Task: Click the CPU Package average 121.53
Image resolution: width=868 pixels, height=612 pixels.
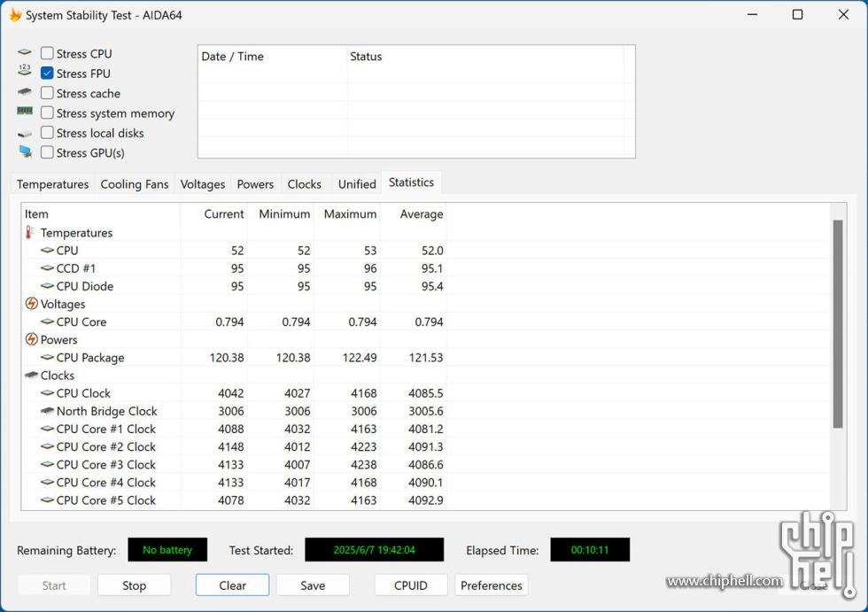Action: [426, 358]
